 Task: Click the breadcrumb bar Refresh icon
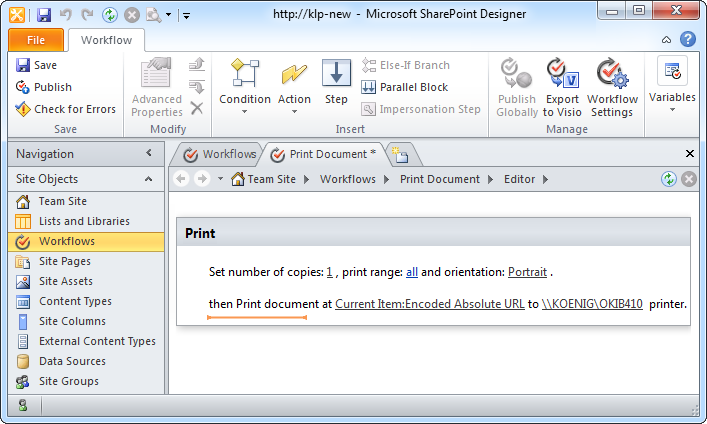669,179
